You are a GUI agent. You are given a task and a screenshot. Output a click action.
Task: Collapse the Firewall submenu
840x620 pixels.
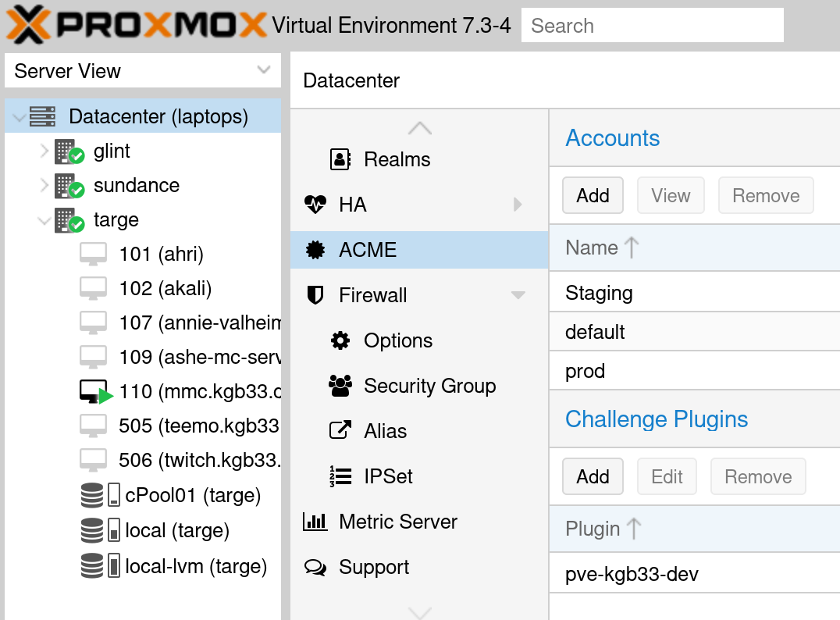[518, 294]
